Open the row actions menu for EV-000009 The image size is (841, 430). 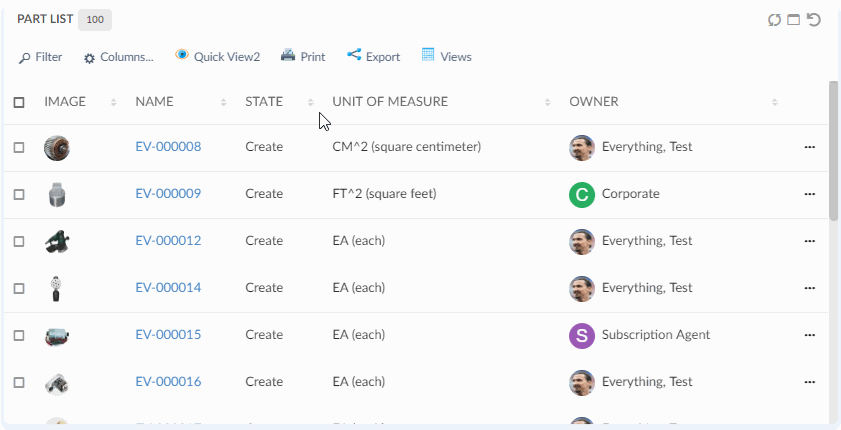(x=810, y=195)
